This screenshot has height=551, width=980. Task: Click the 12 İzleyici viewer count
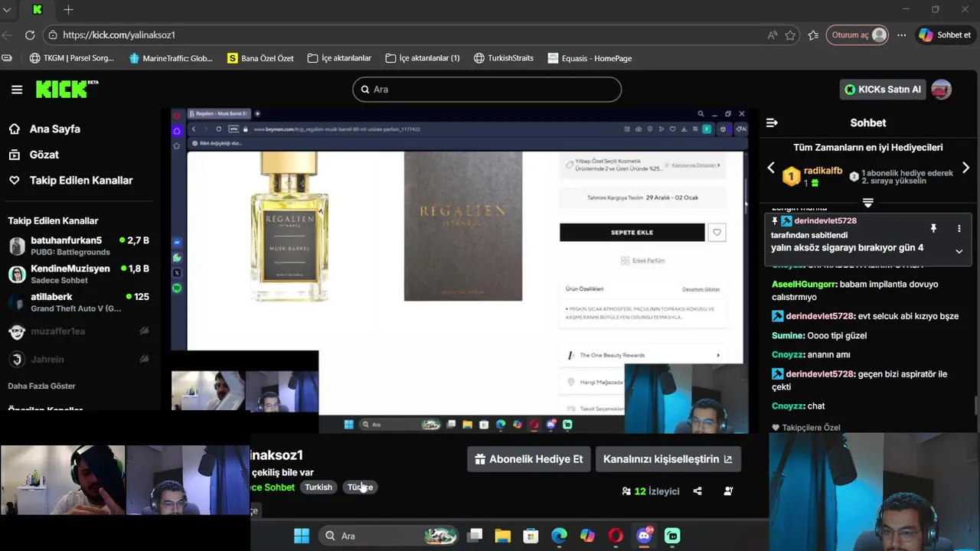point(651,491)
